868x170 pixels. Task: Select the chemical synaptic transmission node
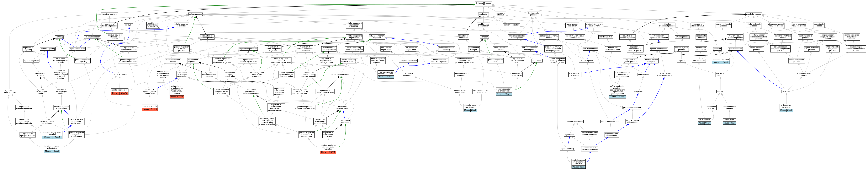61,108
